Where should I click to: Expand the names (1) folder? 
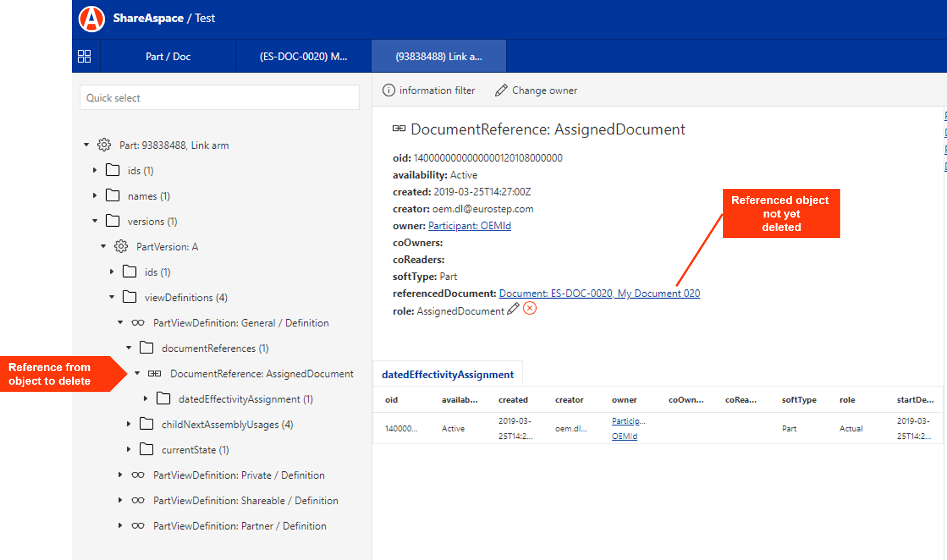coord(95,196)
